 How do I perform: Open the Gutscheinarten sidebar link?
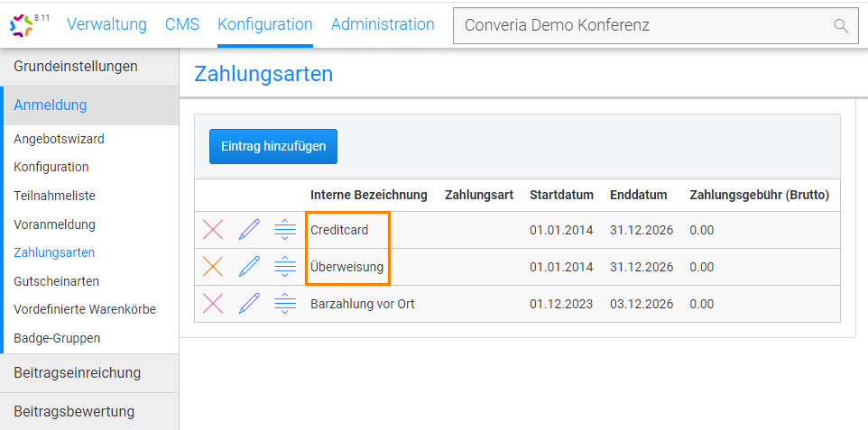56,281
